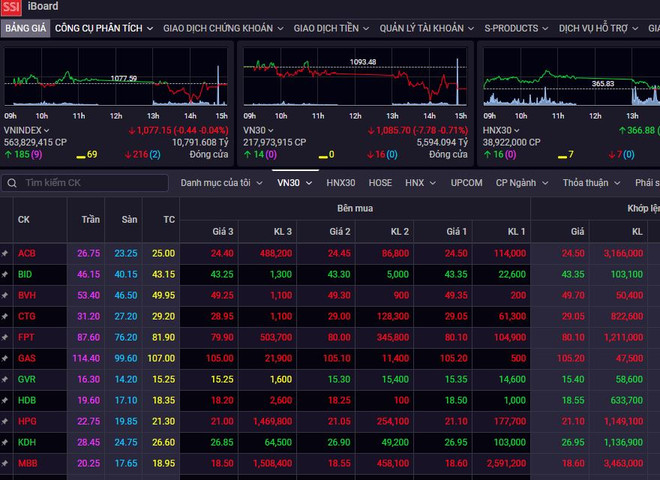Toggle pin on the BID row
Image resolution: width=660 pixels, height=480 pixels.
coord(5,274)
